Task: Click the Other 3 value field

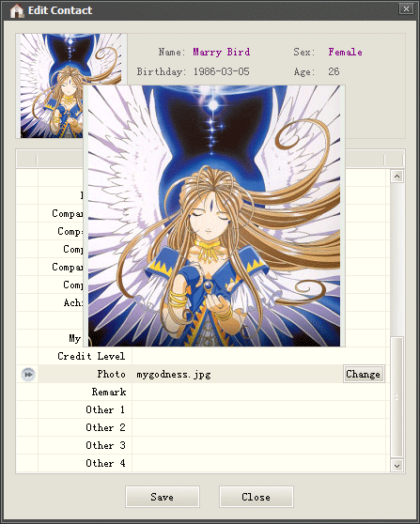Action: [x=258, y=445]
